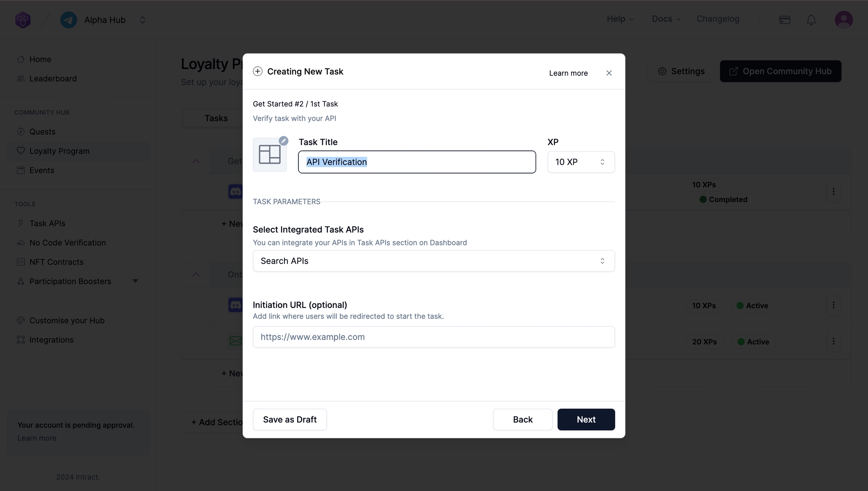The width and height of the screenshot is (868, 491).
Task: Click the Next button
Action: [586, 419]
